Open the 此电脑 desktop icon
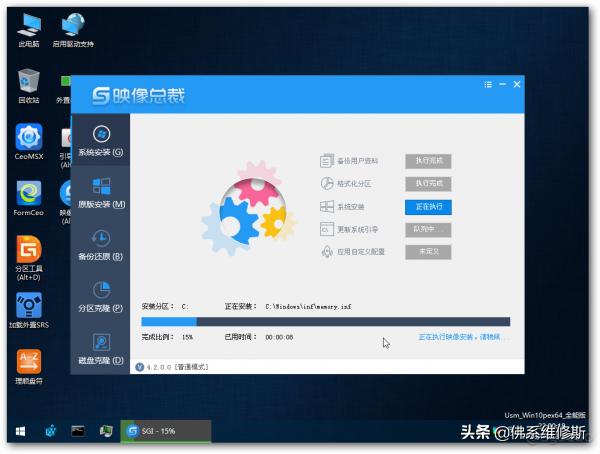 click(x=29, y=30)
